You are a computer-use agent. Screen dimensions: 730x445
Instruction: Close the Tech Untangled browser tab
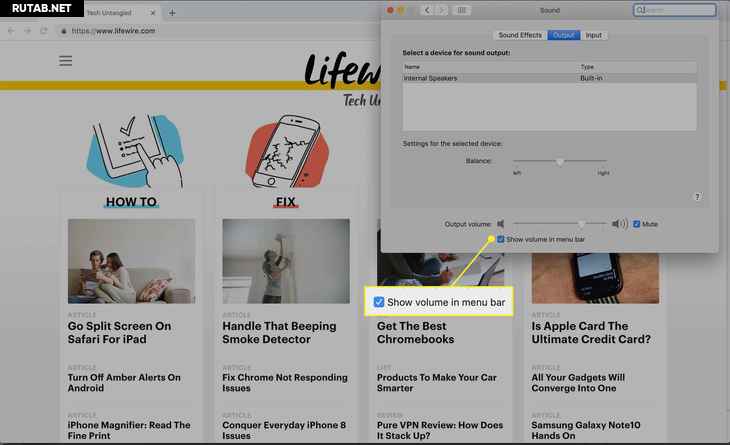pos(153,13)
